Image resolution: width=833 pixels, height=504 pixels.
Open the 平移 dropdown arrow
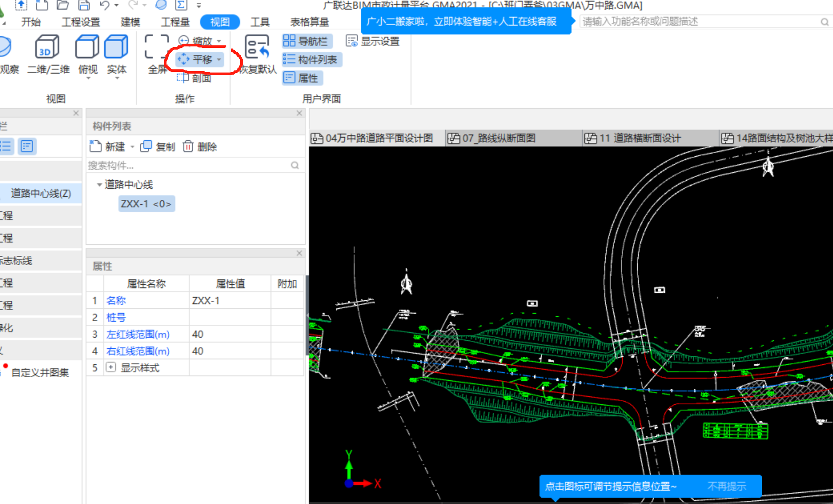219,60
